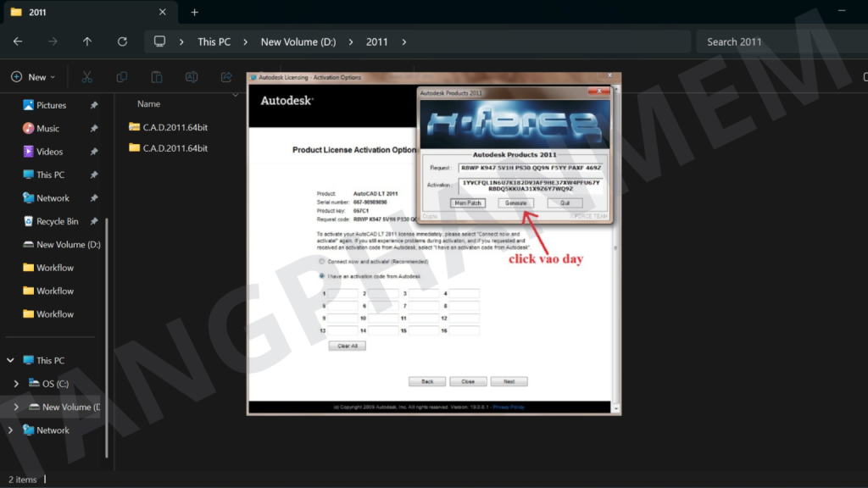This screenshot has height=488, width=868.
Task: Expand the OS (C:) drive node
Action: [x=16, y=384]
